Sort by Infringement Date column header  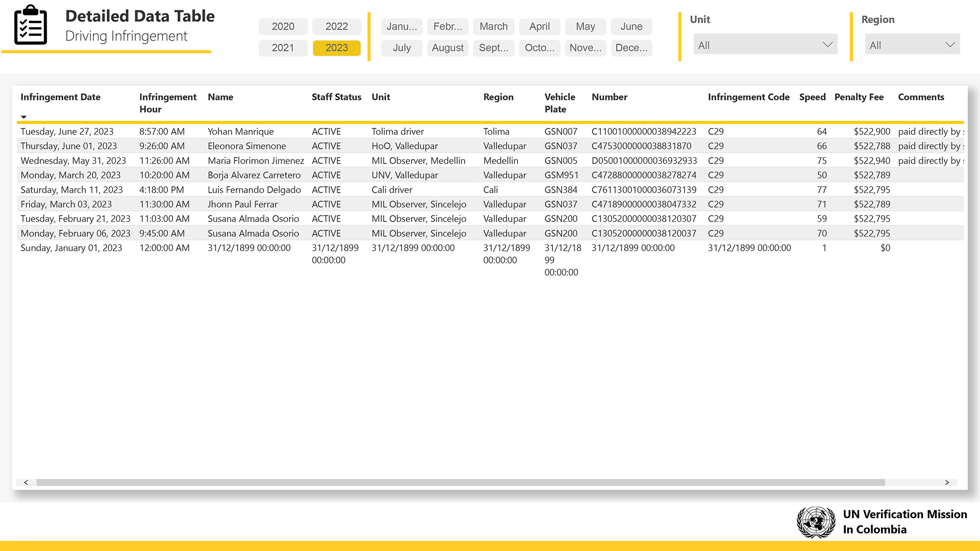pyautogui.click(x=60, y=97)
